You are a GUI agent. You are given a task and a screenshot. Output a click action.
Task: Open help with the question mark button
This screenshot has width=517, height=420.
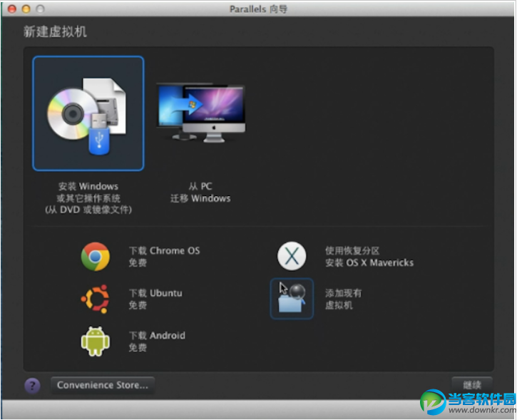32,385
